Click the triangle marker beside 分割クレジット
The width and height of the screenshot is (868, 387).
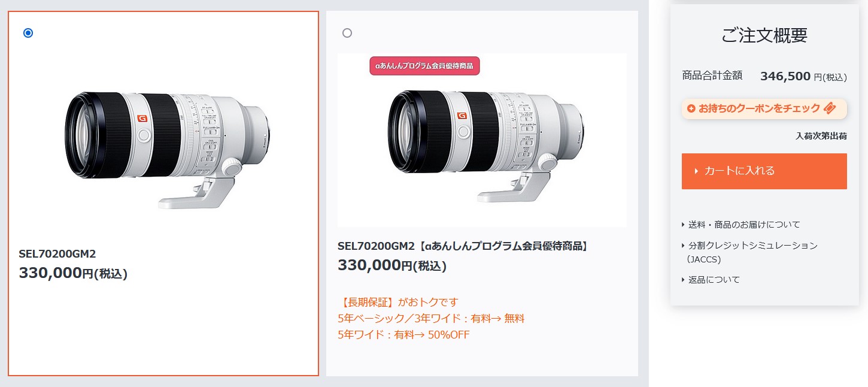pyautogui.click(x=684, y=246)
